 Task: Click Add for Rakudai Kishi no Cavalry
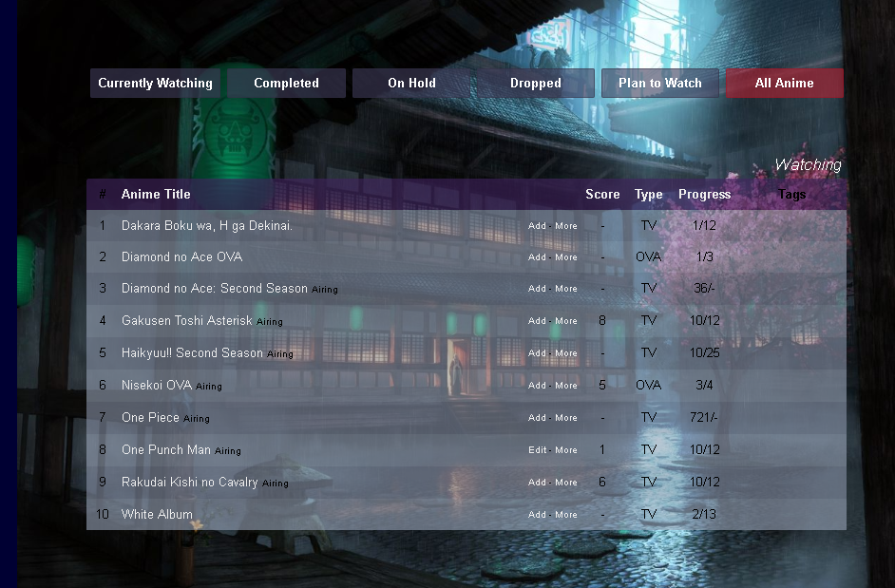coord(537,483)
